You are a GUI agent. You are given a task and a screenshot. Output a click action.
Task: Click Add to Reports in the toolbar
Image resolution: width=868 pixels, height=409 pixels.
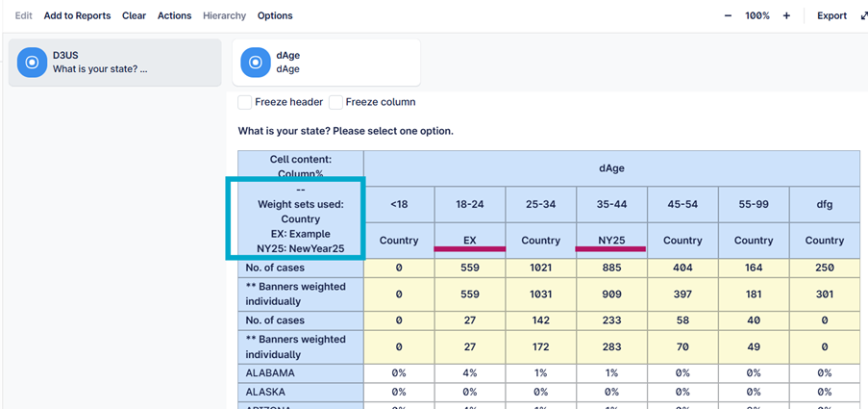click(78, 15)
